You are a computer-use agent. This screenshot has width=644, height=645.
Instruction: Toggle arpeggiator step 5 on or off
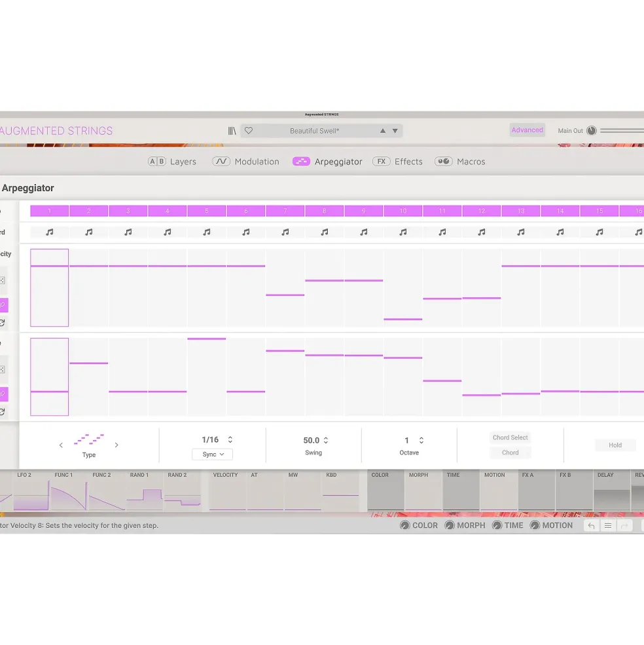[x=206, y=211]
